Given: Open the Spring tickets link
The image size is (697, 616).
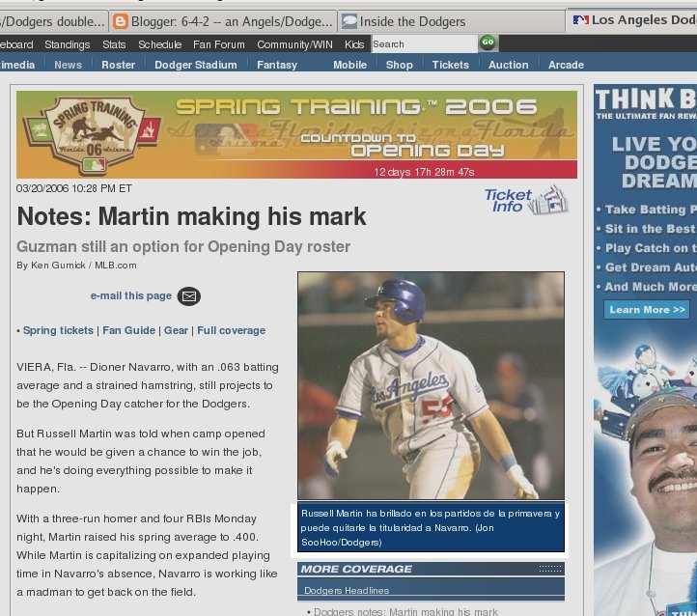Looking at the screenshot, I should (x=58, y=330).
